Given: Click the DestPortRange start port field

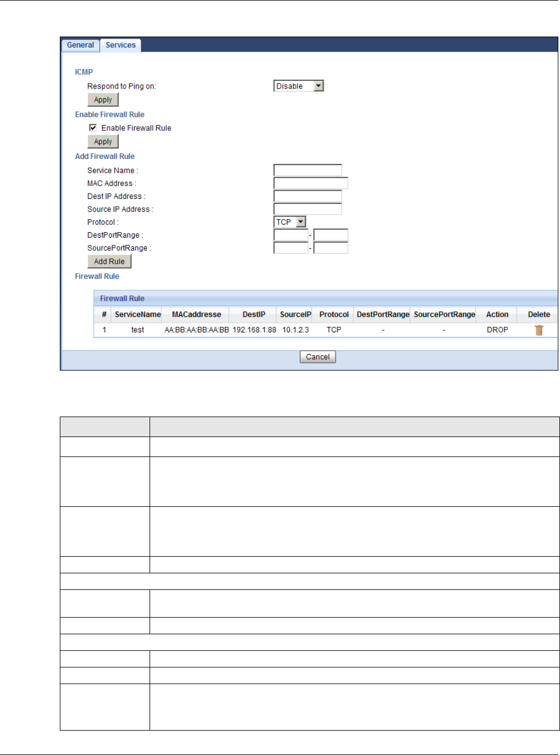Looking at the screenshot, I should (x=291, y=235).
